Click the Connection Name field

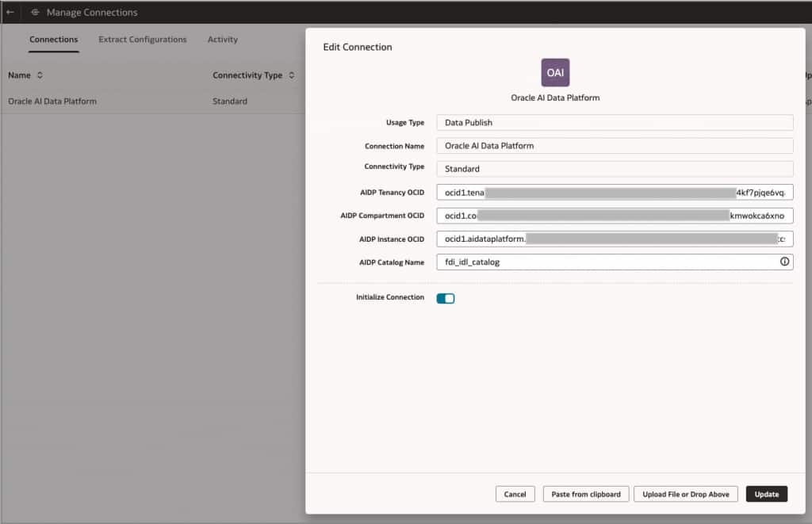pos(615,146)
